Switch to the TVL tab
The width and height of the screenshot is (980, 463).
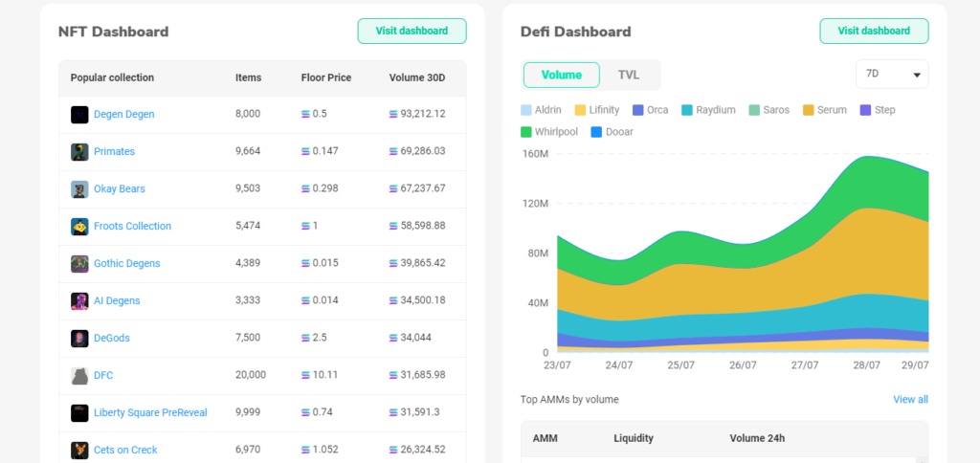(629, 75)
